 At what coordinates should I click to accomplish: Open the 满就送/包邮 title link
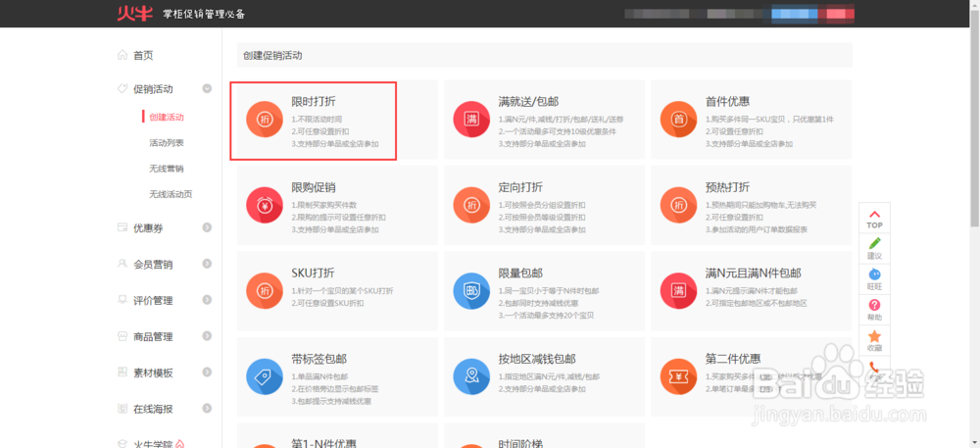coord(529,101)
